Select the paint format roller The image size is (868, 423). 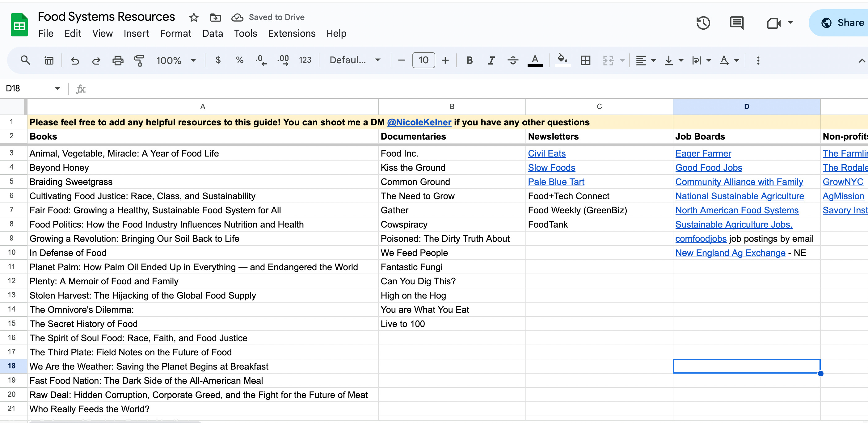pos(139,60)
